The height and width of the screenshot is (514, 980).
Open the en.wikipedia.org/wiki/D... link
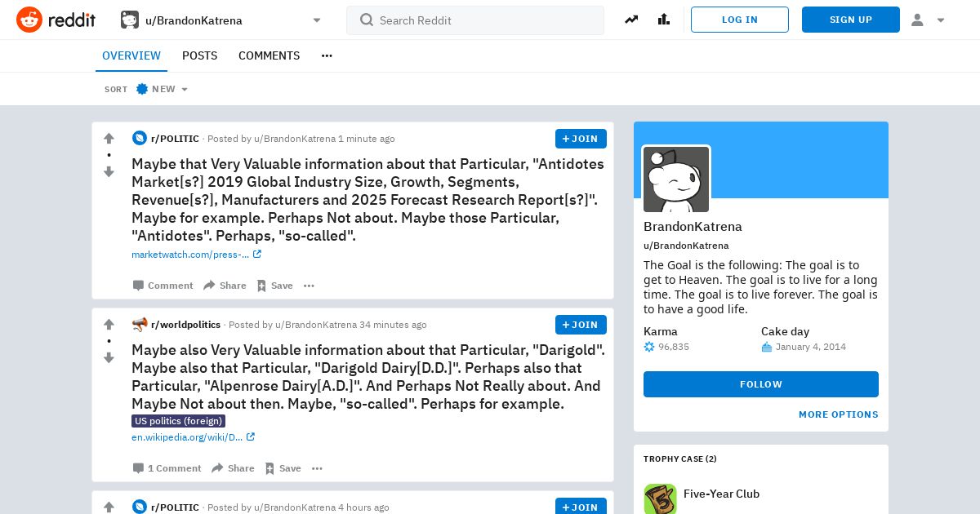193,437
